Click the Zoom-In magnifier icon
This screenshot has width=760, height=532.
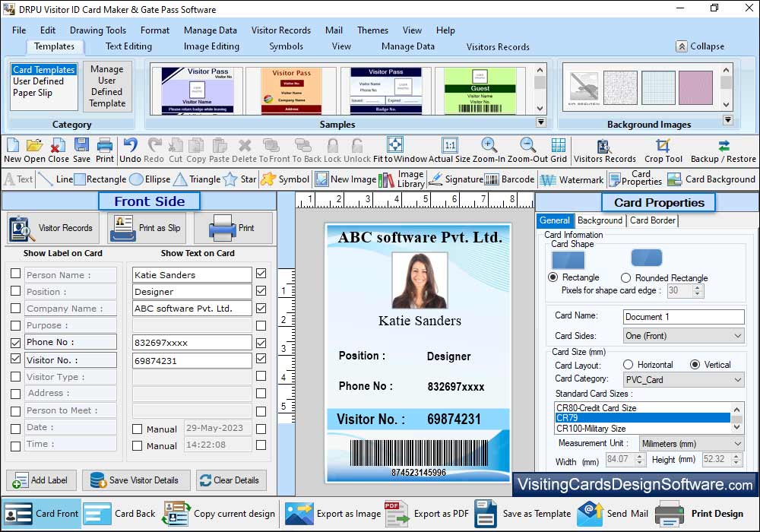(489, 145)
